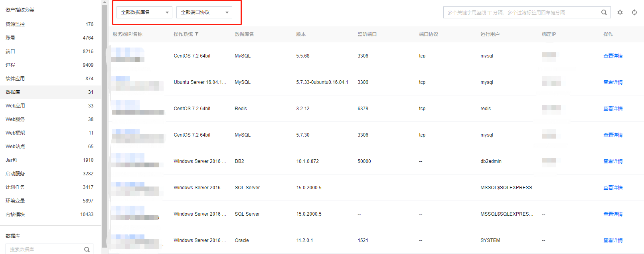
Task: Click the refresh icon at top right
Action: click(634, 12)
